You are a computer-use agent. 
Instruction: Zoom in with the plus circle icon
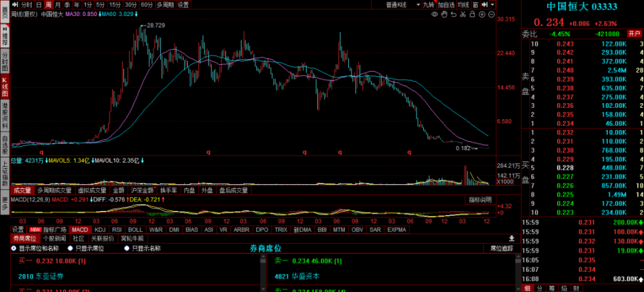click(482, 14)
